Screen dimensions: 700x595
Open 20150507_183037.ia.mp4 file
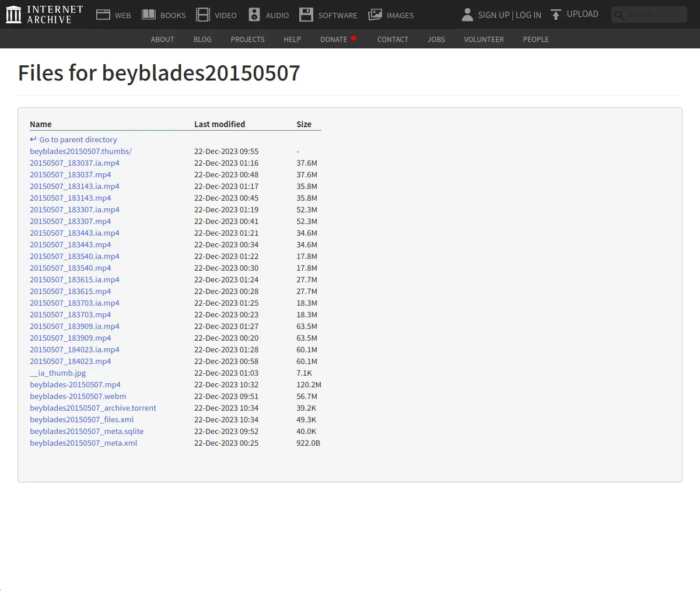(x=75, y=163)
